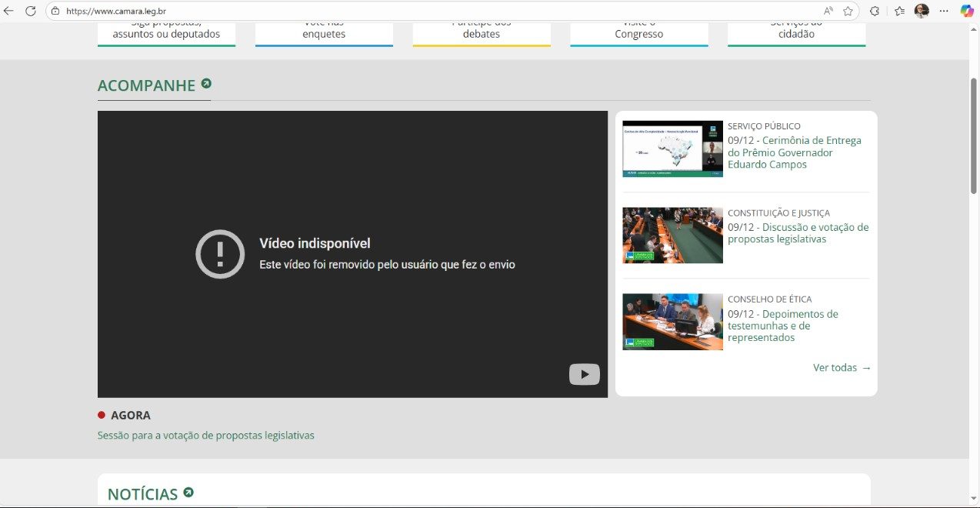This screenshot has height=508, width=980.
Task: Open the favorites list icon
Action: (899, 11)
